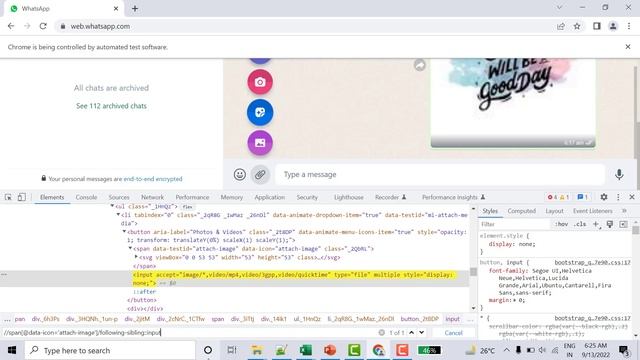640x360 pixels.
Task: Go to the previous search result arrow
Action: (411, 333)
